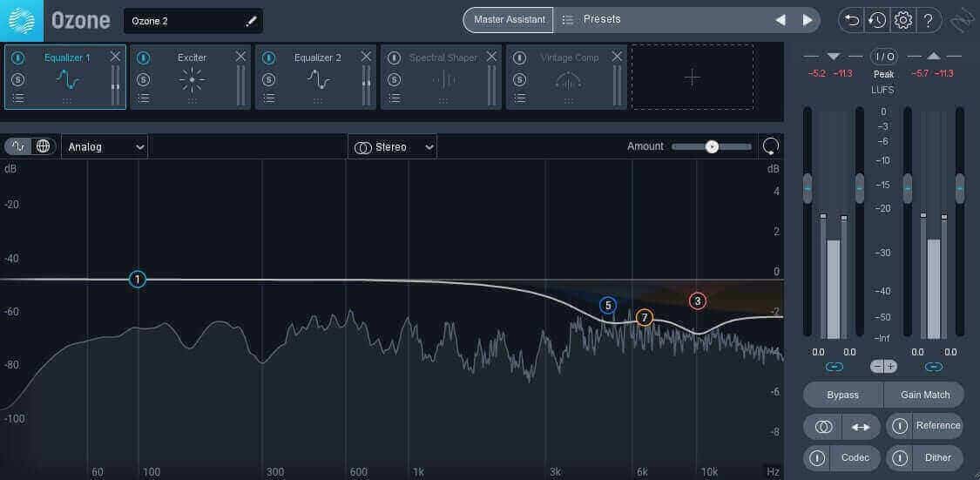Go to previous preset arrow
This screenshot has width=980, height=480.
click(781, 20)
